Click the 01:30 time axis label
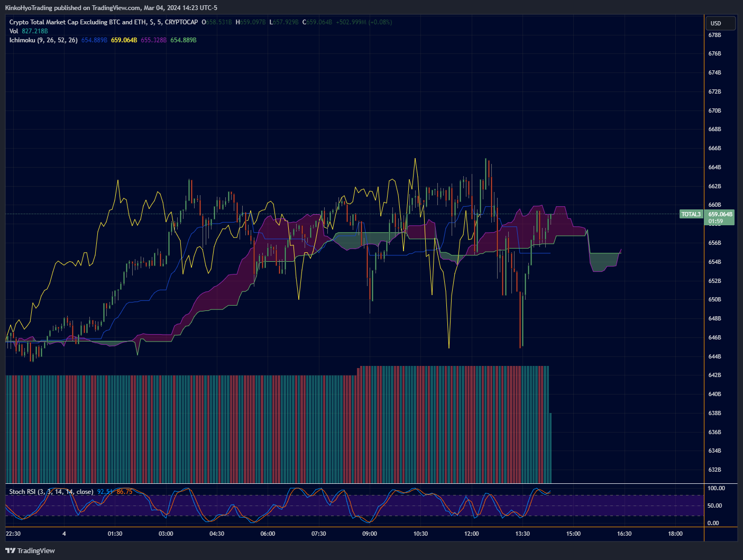 click(115, 534)
